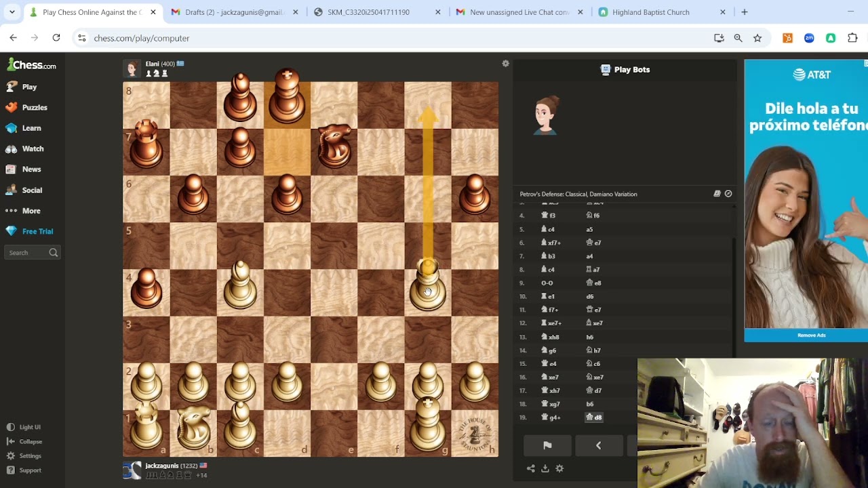Open Support in the sidebar footer
868x488 pixels.
(x=24, y=470)
